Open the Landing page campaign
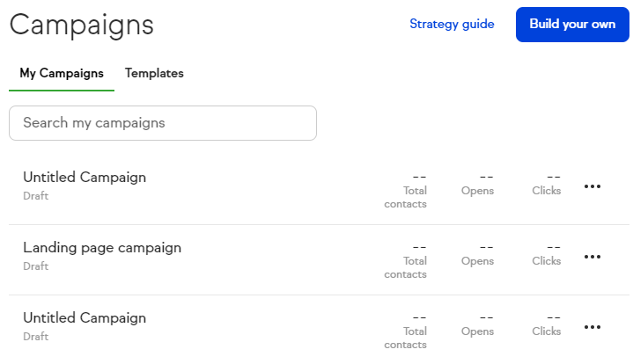Screen dimensions: 633x364 point(102,248)
